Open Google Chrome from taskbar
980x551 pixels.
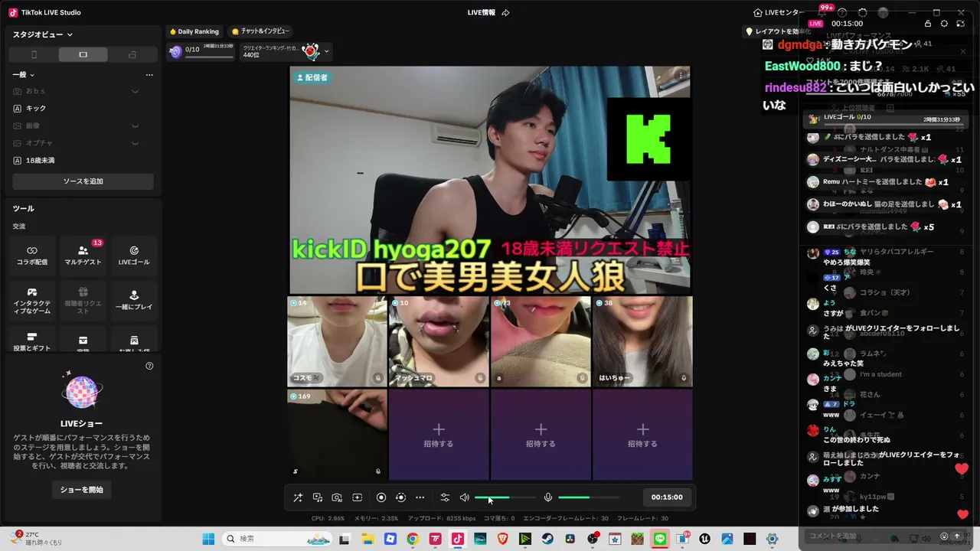pos(412,539)
